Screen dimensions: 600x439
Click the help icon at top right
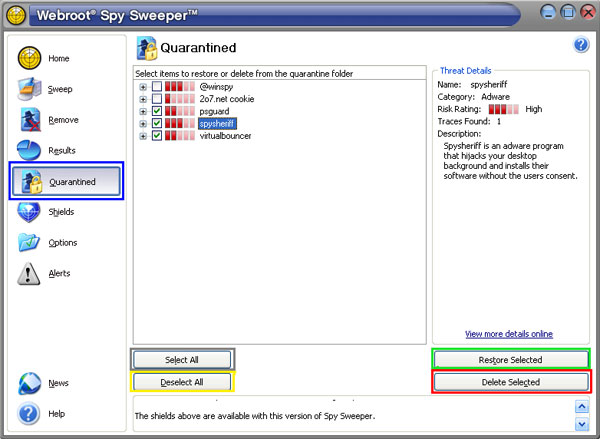581,45
